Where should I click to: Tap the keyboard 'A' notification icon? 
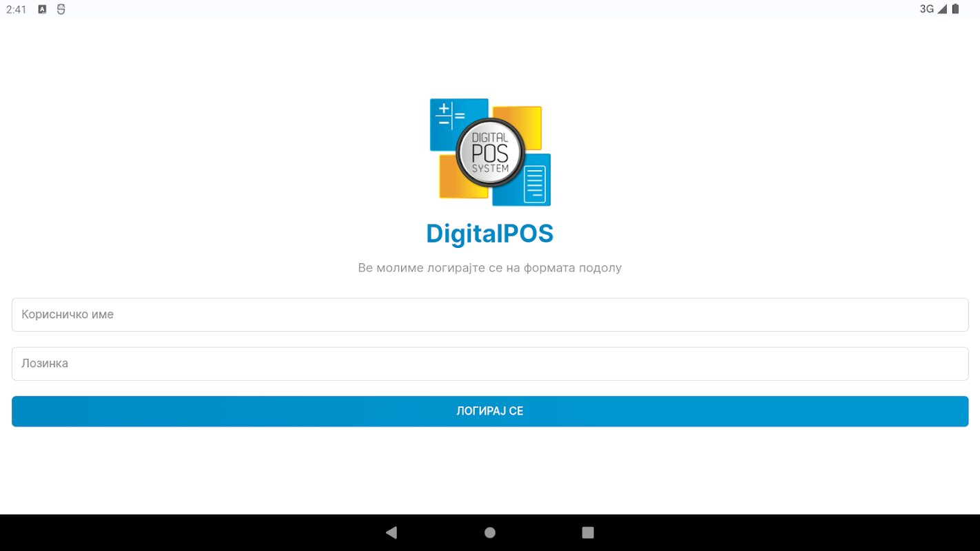[x=42, y=10]
